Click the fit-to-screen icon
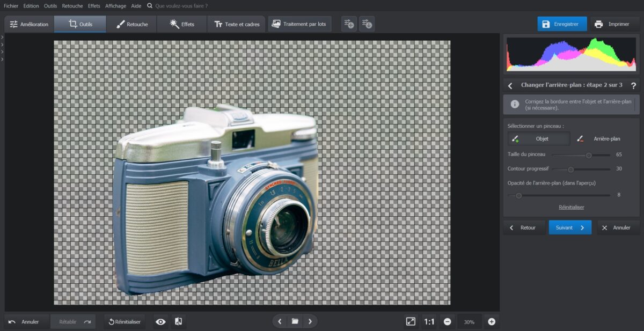 tap(411, 322)
